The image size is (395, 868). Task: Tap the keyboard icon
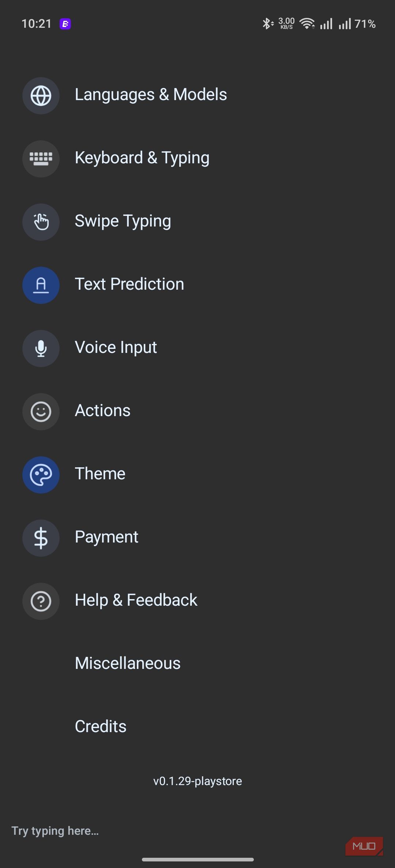(x=41, y=159)
